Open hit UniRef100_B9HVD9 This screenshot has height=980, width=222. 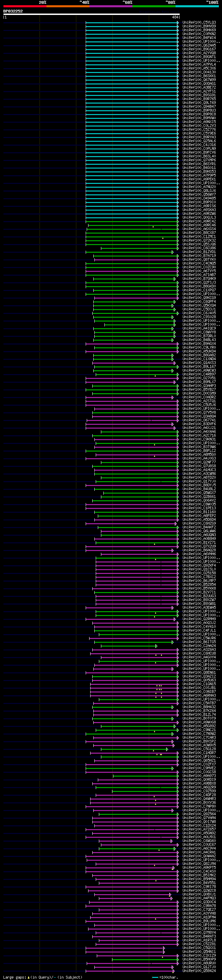click(199, 27)
